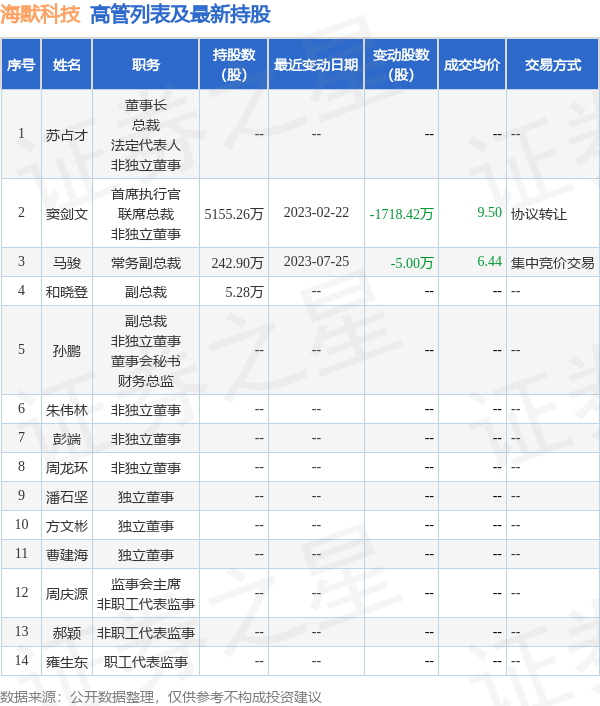Click the 高管列表及最新持股 heading
Image resolution: width=600 pixels, height=706 pixels.
[x=180, y=14]
